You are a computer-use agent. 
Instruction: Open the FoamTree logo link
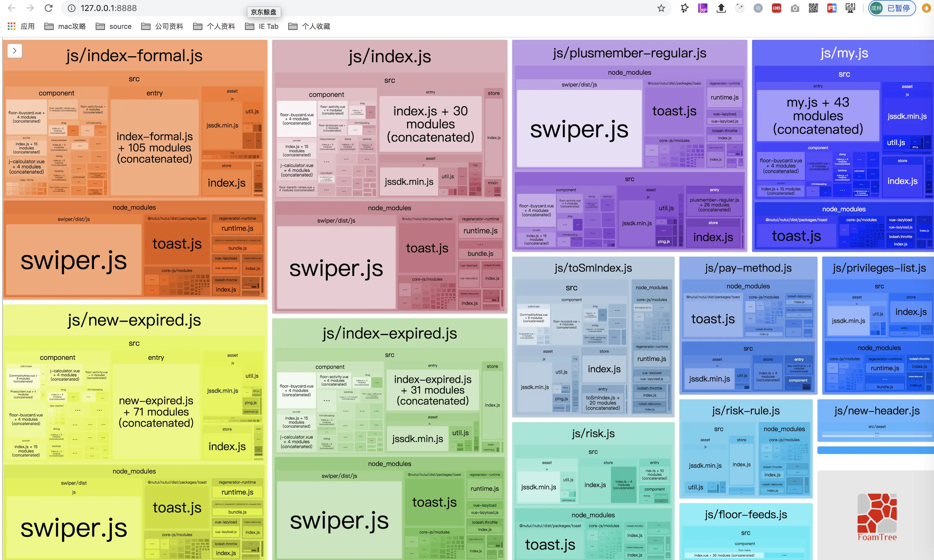click(877, 517)
